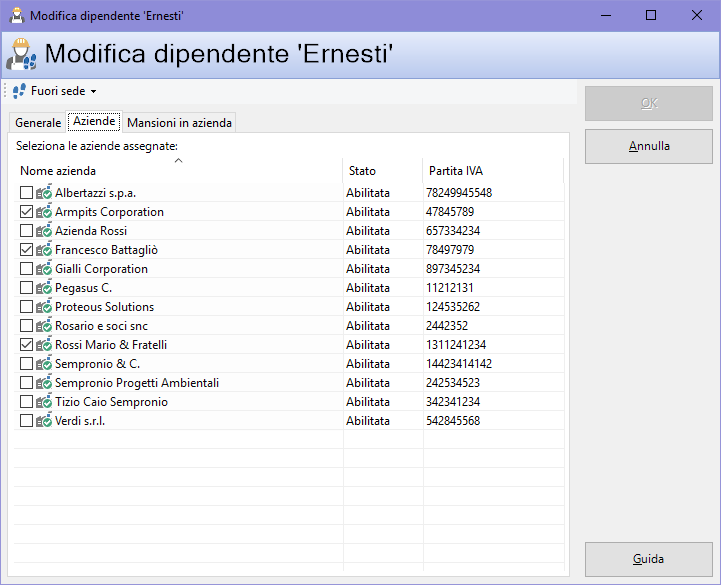Click the company icon beside Verdi s.r.l.
The image size is (721, 585).
tap(44, 421)
